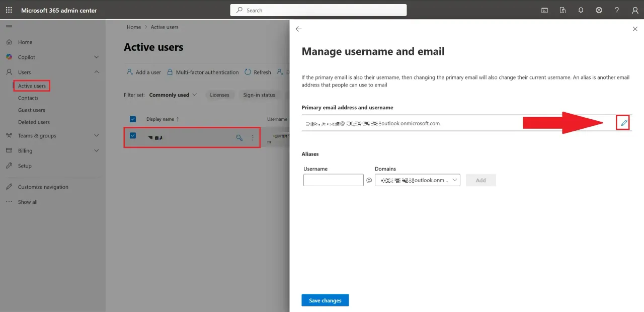The width and height of the screenshot is (644, 312).
Task: Click the Save changes button
Action: (x=325, y=300)
